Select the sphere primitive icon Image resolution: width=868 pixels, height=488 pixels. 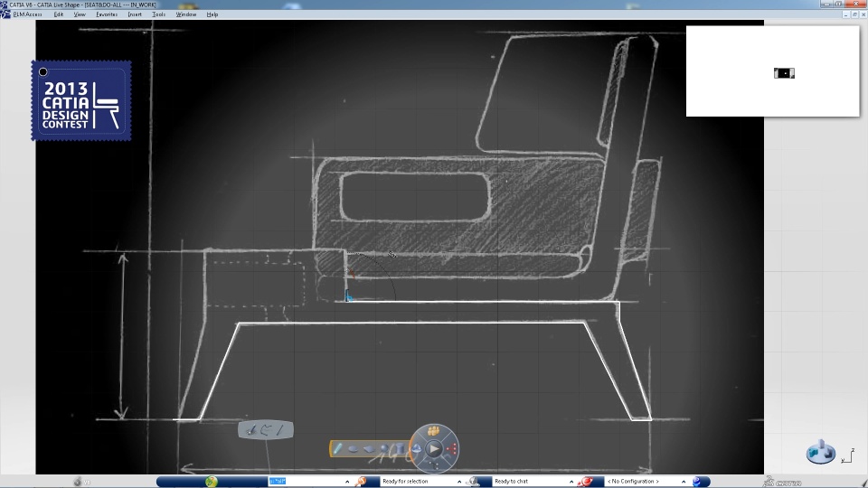[384, 449]
